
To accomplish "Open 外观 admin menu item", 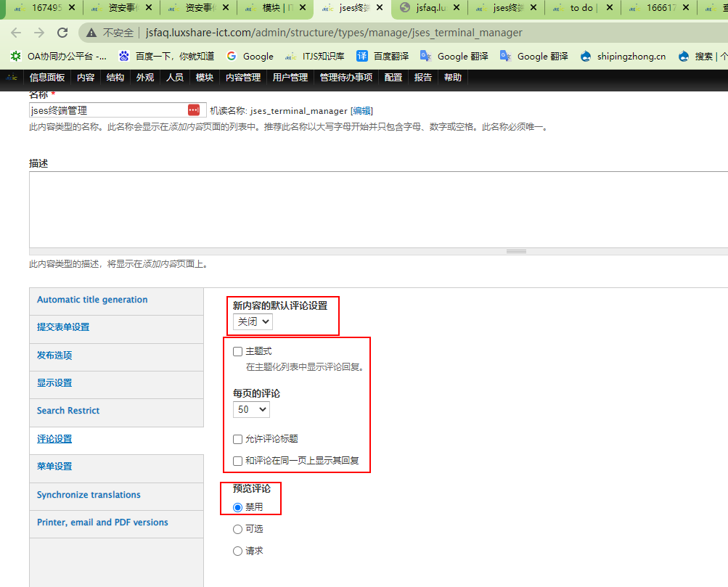I will pyautogui.click(x=145, y=78).
